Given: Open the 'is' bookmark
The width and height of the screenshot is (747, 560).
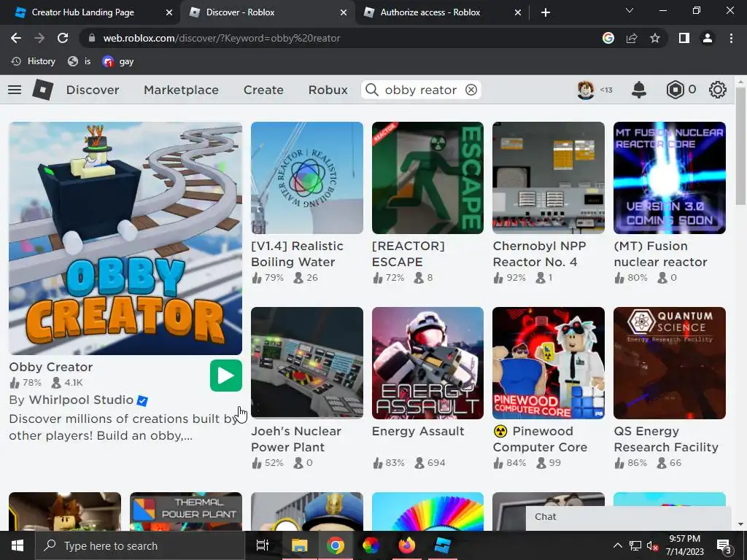Looking at the screenshot, I should 79,61.
